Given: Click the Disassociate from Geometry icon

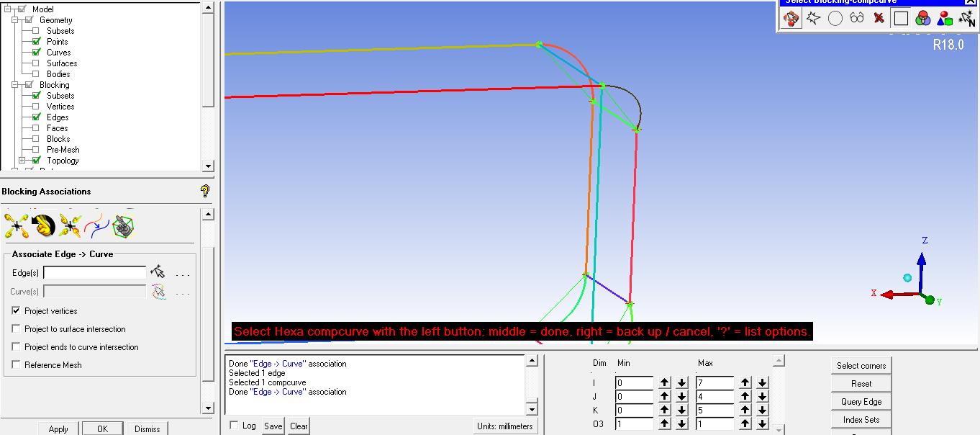Looking at the screenshot, I should [x=70, y=225].
